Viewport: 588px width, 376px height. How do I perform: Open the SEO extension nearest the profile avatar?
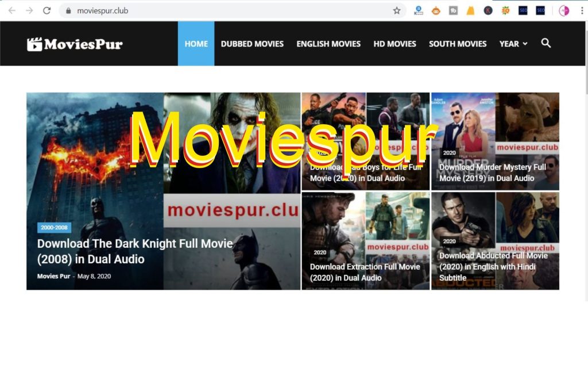pos(540,10)
